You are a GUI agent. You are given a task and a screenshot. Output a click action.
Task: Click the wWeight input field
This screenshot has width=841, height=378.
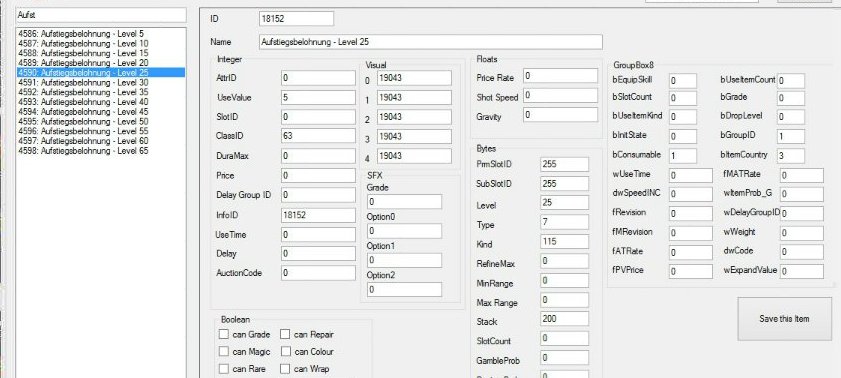[801, 233]
